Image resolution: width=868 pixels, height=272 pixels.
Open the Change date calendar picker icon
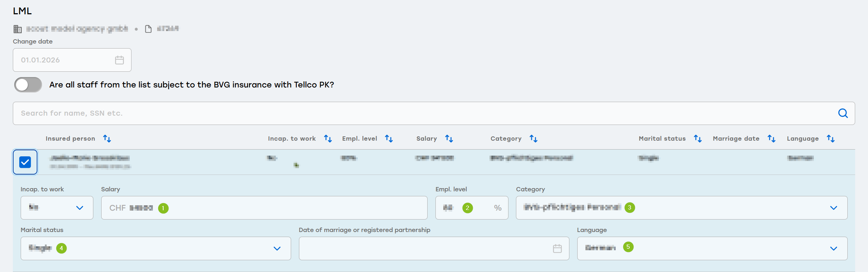[119, 60]
